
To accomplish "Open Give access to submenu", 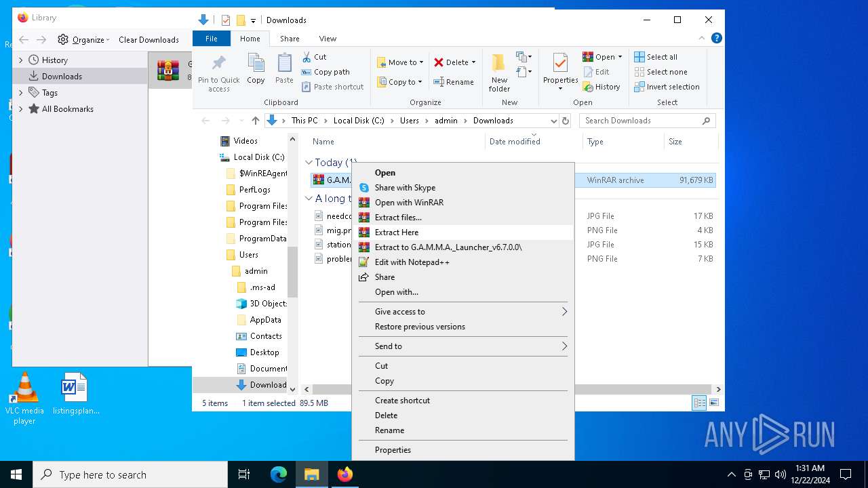I will click(462, 312).
